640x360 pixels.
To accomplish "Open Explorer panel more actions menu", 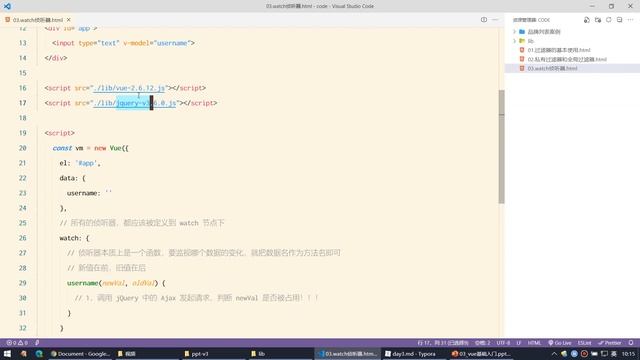I will point(631,20).
